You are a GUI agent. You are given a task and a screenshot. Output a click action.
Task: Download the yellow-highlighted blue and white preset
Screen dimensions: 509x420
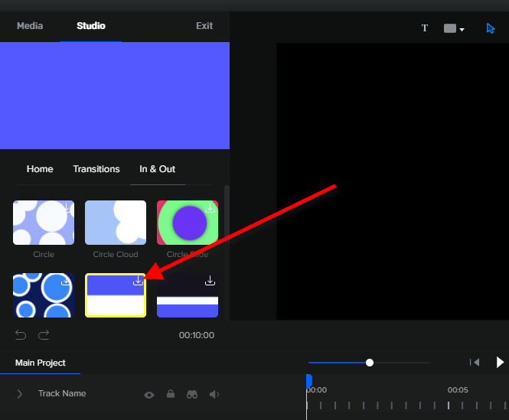(138, 281)
